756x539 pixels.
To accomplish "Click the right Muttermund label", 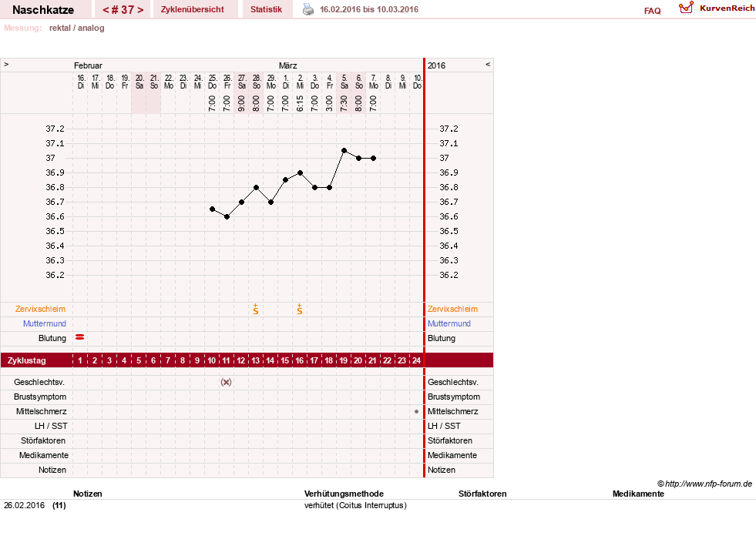I will coord(449,323).
